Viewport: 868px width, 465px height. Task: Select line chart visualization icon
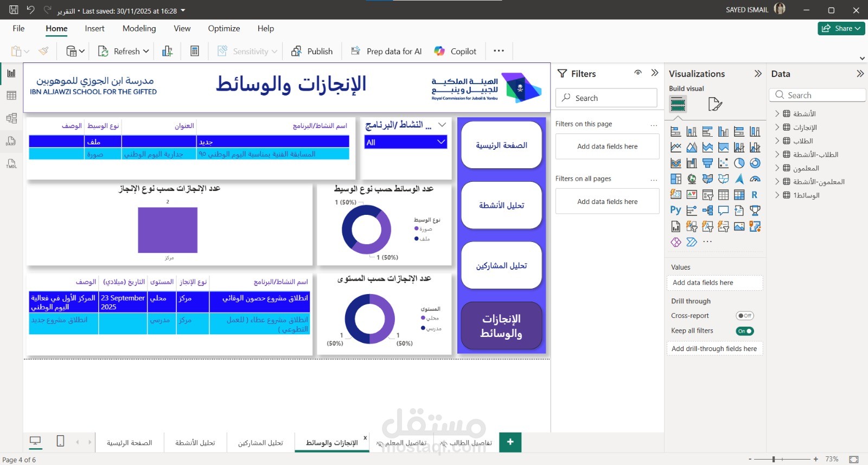[676, 147]
